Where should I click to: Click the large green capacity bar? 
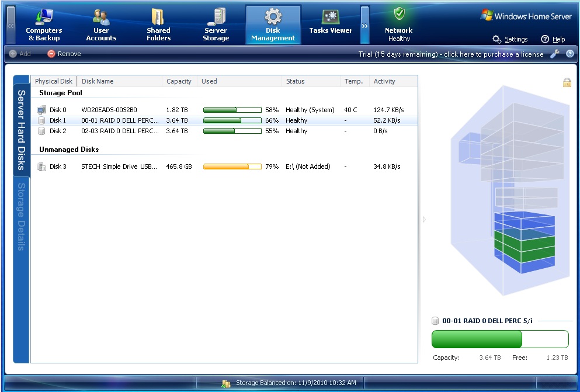click(x=500, y=339)
